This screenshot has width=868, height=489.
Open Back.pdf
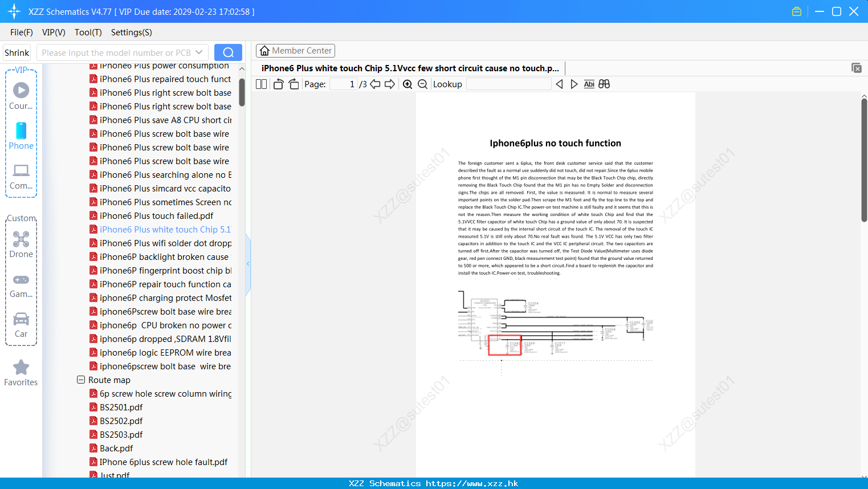[x=111, y=449]
